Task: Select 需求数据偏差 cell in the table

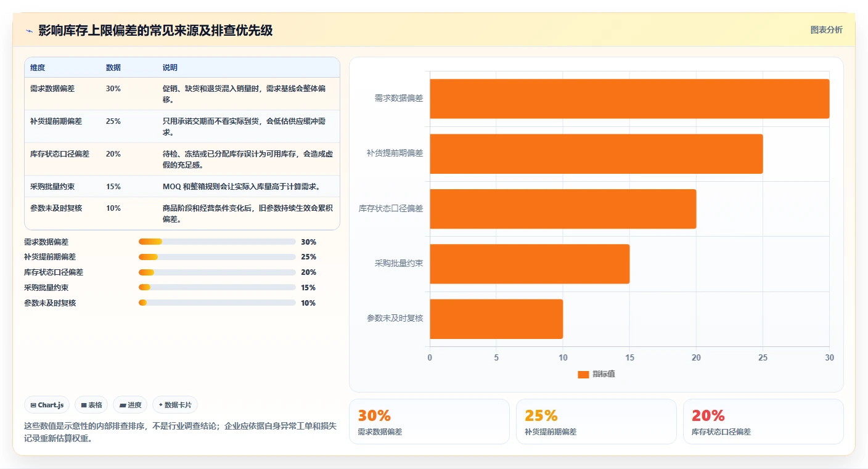Action: (52, 89)
